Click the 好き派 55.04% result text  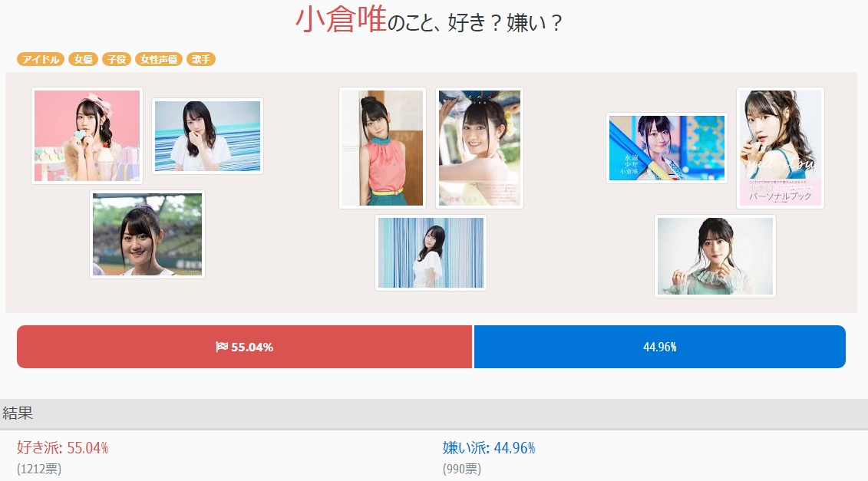pyautogui.click(x=63, y=448)
